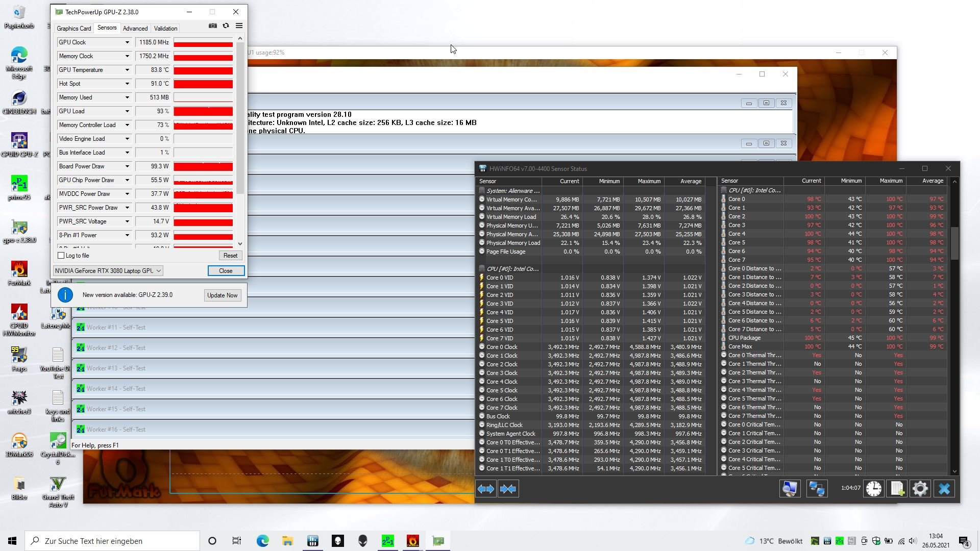The height and width of the screenshot is (551, 980).
Task: Click the GPU-Z refresh sensors icon
Action: 226,26
